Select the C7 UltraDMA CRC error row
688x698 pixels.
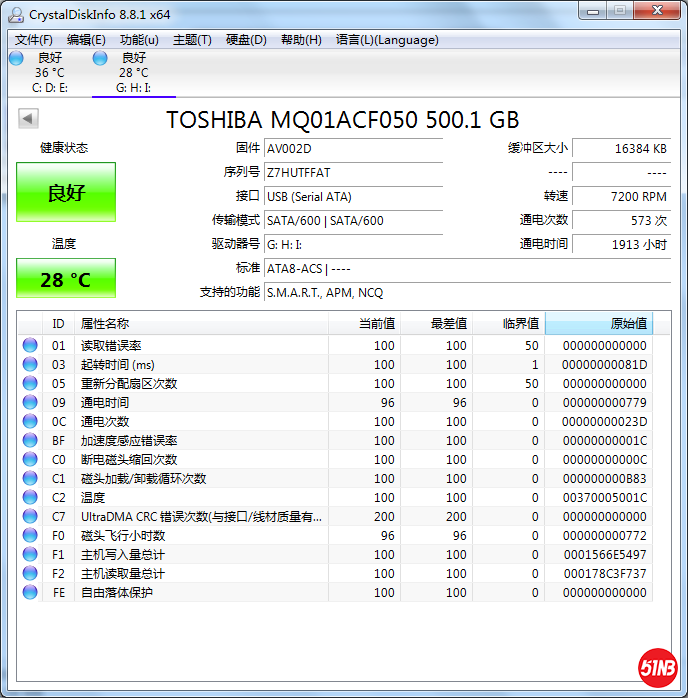tap(200, 517)
